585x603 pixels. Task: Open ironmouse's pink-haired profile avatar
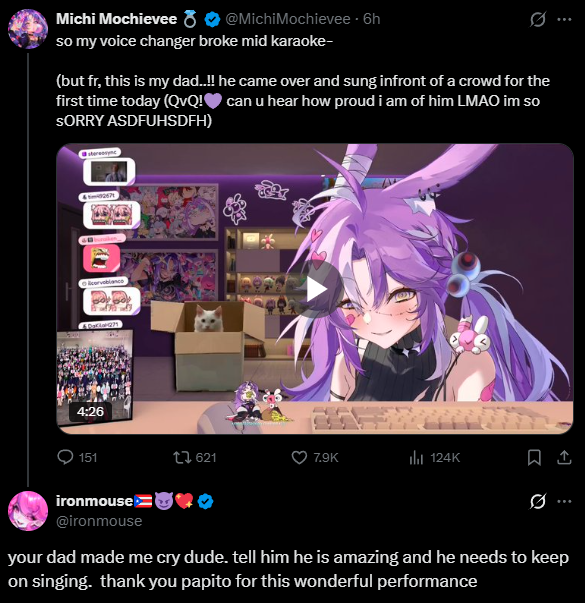tap(28, 511)
